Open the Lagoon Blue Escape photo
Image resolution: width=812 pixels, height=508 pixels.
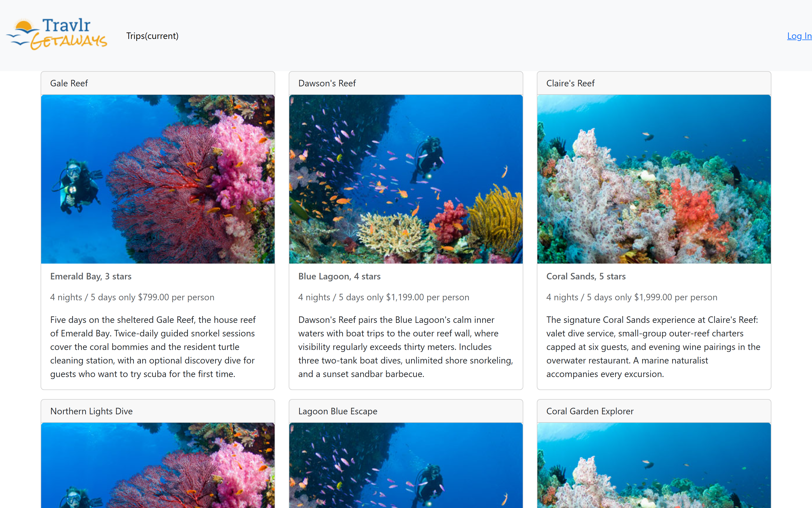click(406, 465)
